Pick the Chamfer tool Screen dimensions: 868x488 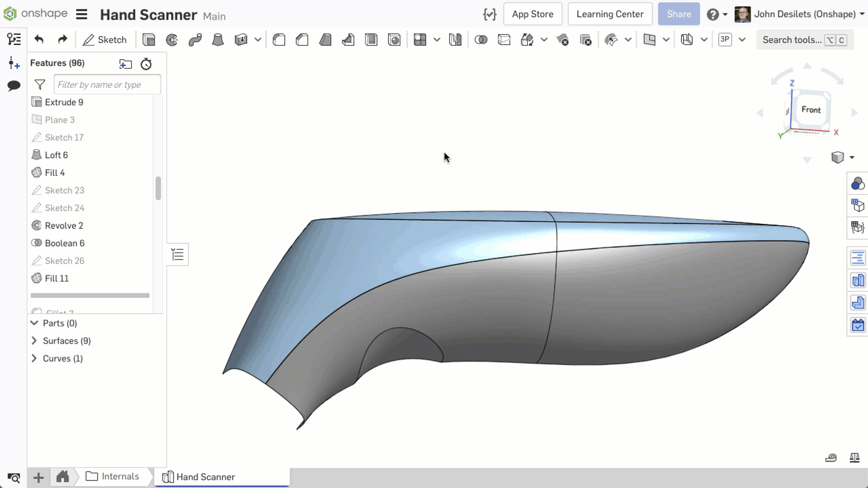point(302,40)
